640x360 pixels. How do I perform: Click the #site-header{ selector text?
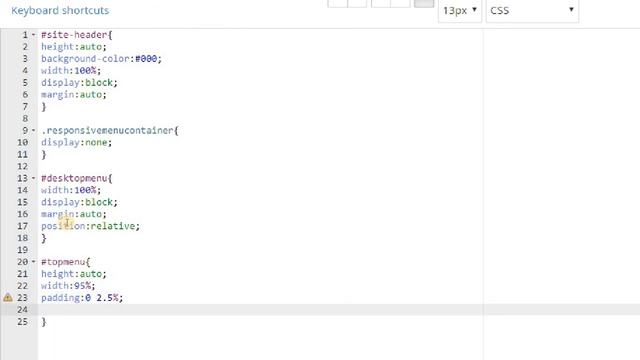[76, 35]
